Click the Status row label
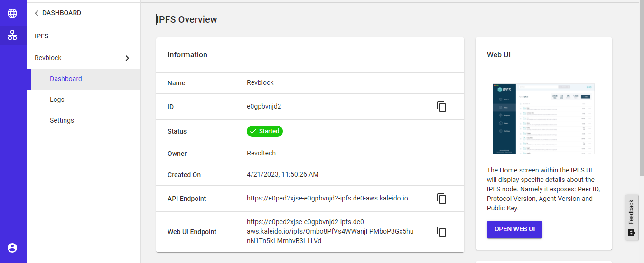 177,131
